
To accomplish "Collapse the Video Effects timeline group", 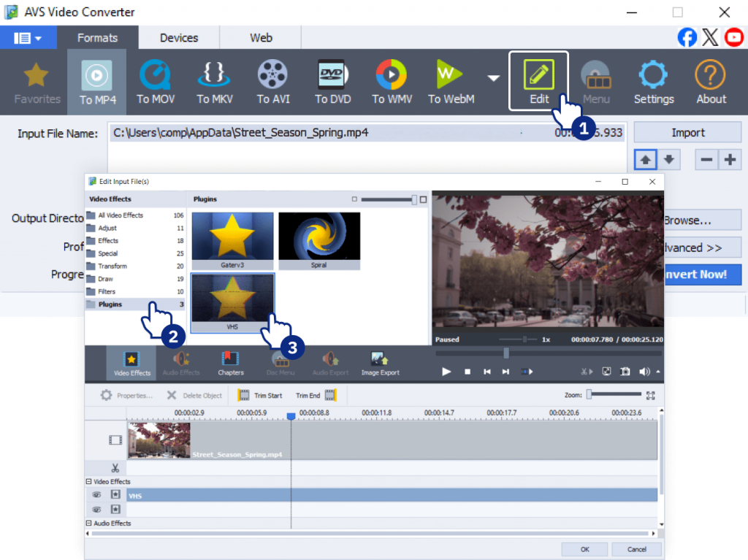I will click(x=89, y=482).
